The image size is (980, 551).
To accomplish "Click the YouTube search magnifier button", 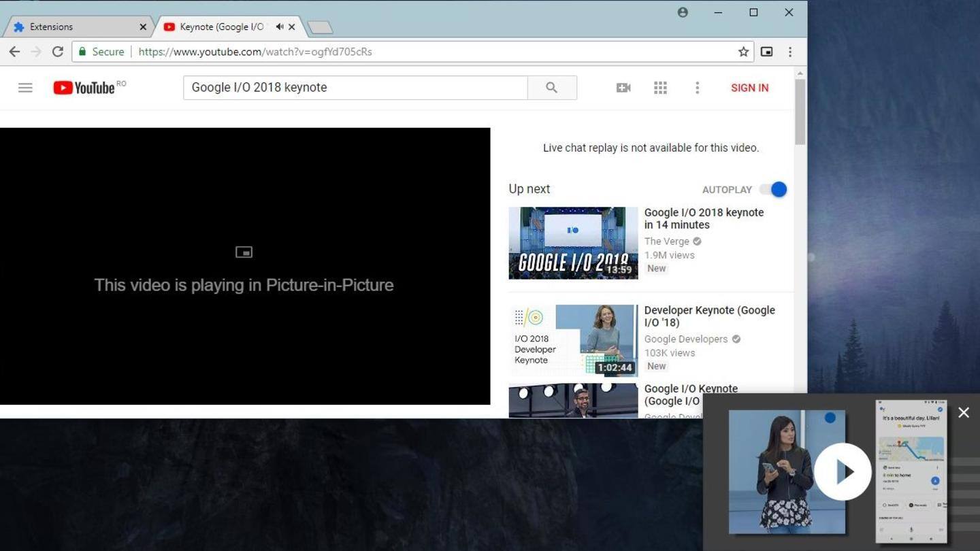I will [x=552, y=88].
